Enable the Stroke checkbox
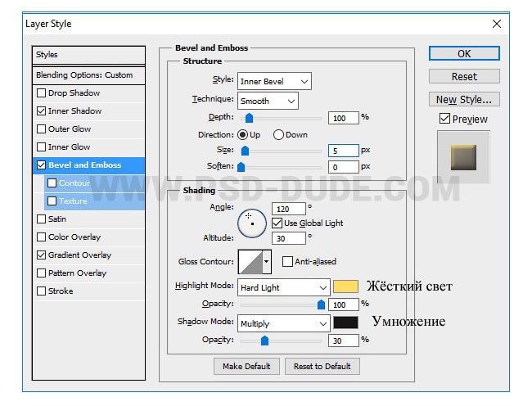The width and height of the screenshot is (532, 406). (x=42, y=291)
